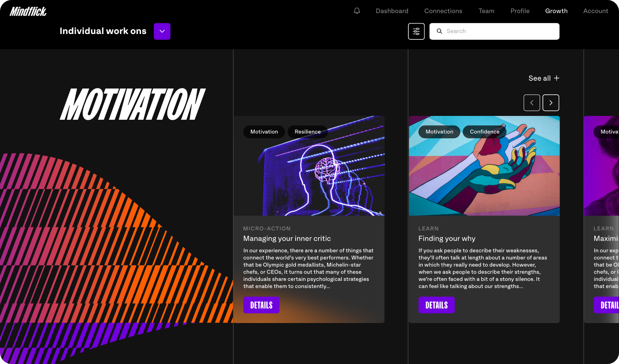Viewport: 619px width, 364px height.
Task: Focus the Search input field
Action: tap(494, 31)
